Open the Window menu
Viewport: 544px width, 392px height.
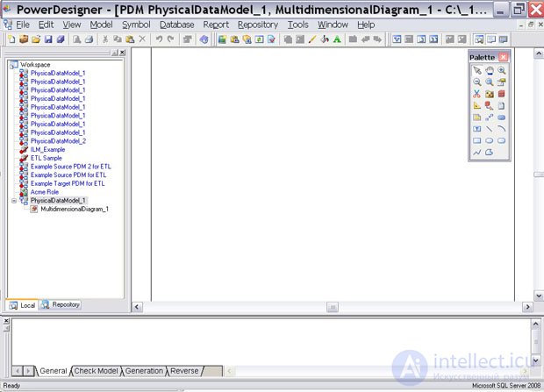(x=333, y=25)
